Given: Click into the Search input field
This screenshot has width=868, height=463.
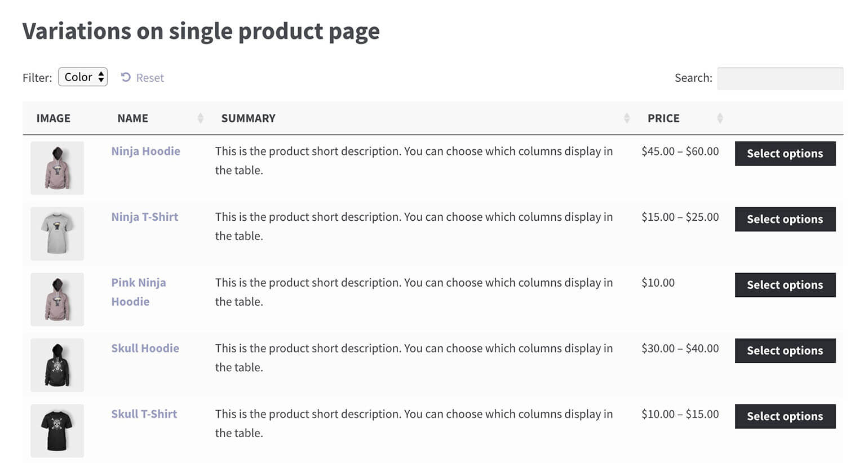Looking at the screenshot, I should point(780,78).
